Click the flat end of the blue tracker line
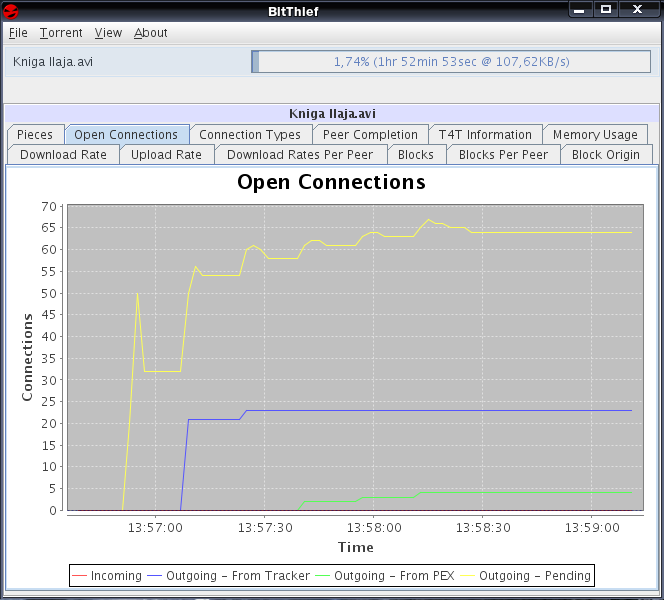The image size is (664, 600). (631, 410)
